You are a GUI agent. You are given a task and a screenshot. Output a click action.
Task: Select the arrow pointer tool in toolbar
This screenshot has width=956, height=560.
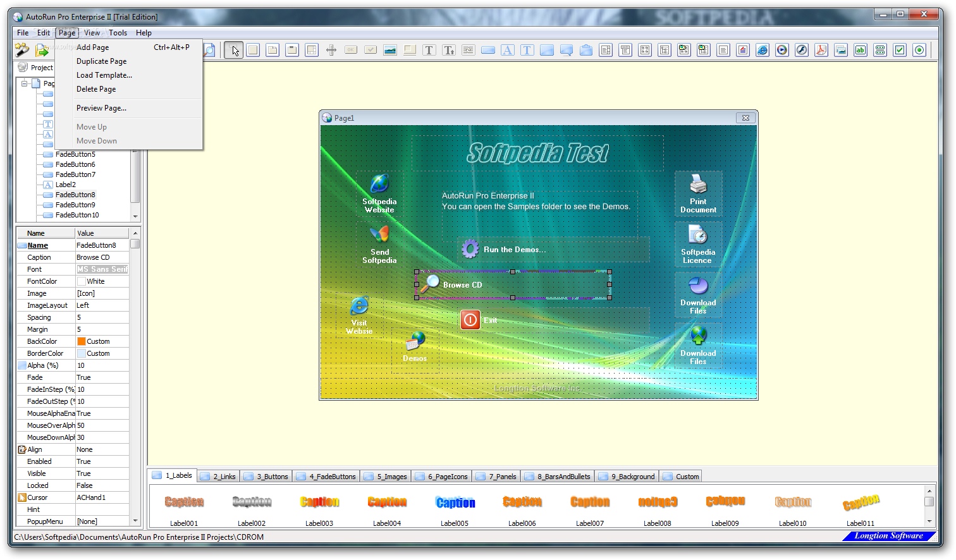pos(234,50)
